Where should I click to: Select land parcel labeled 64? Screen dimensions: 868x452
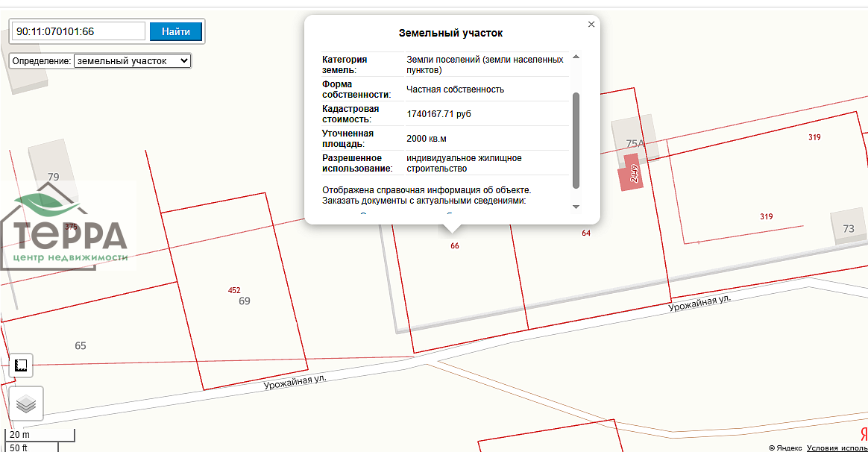(x=586, y=233)
